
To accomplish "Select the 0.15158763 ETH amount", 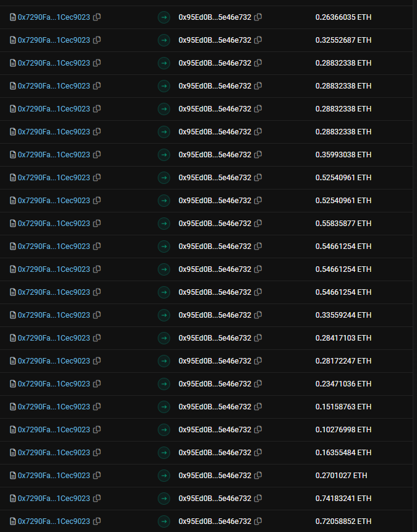I will [343, 406].
